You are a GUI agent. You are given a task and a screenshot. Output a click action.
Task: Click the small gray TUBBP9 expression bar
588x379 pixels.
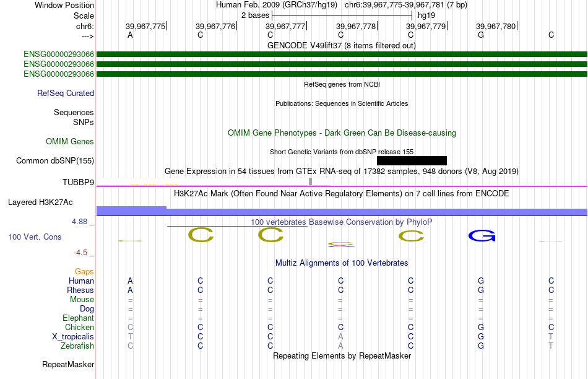coord(310,181)
